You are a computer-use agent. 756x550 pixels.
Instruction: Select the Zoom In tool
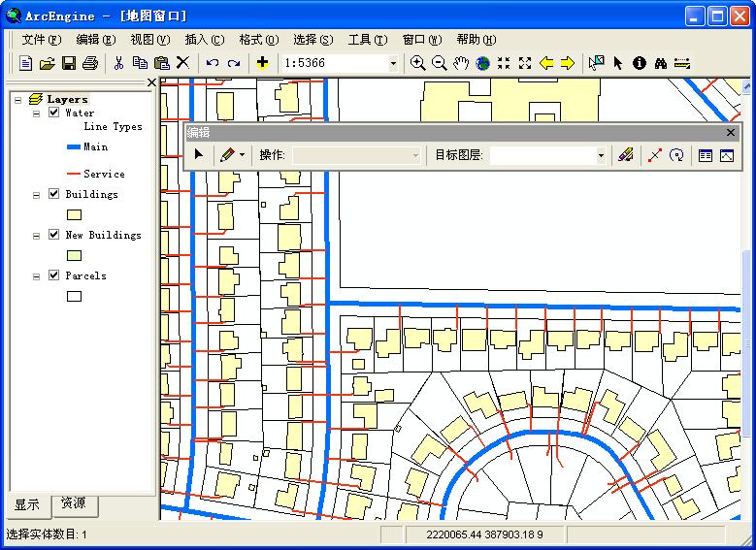[417, 63]
